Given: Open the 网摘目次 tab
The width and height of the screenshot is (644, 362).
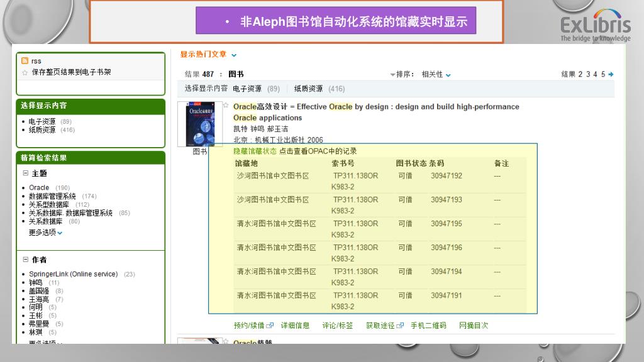Looking at the screenshot, I should coord(474,326).
